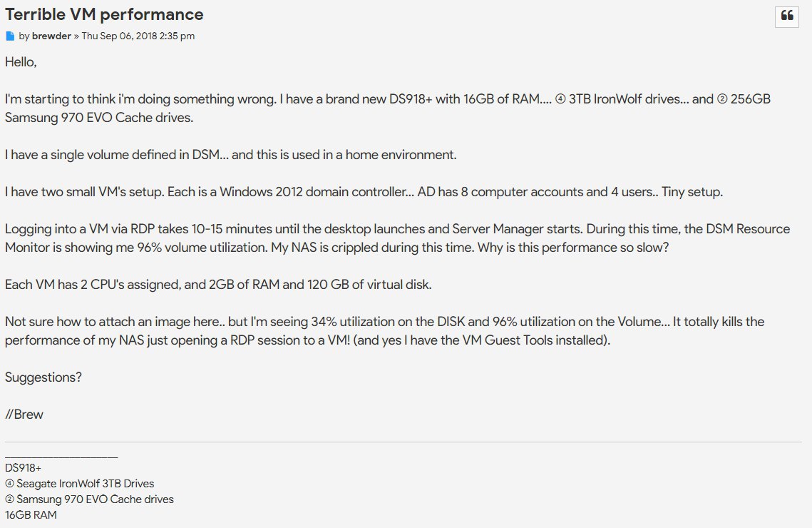Click the 'Hello,' greeting line
The image size is (812, 528).
(x=21, y=62)
